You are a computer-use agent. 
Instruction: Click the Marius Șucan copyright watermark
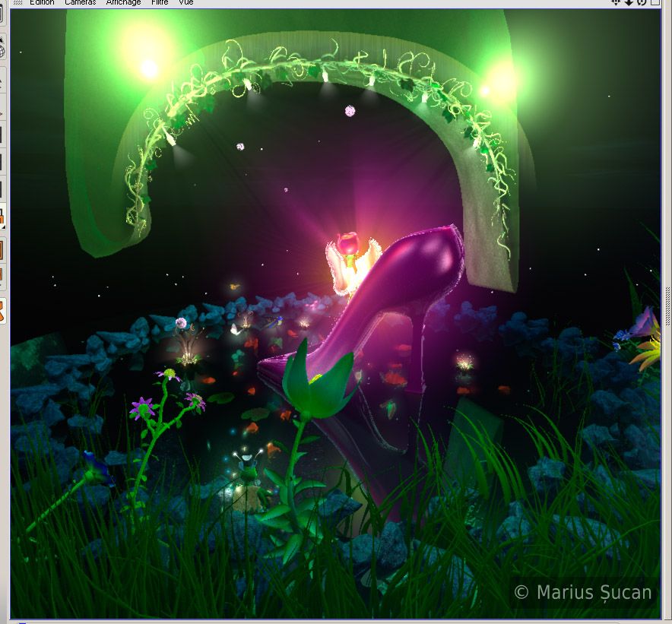coord(583,592)
